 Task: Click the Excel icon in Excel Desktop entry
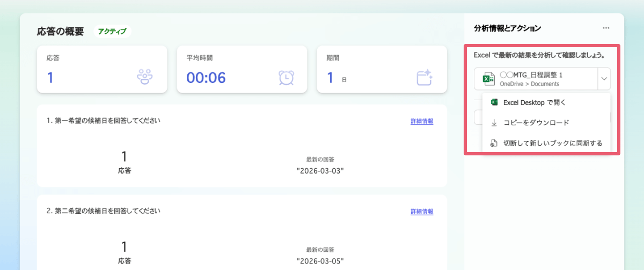coord(494,102)
